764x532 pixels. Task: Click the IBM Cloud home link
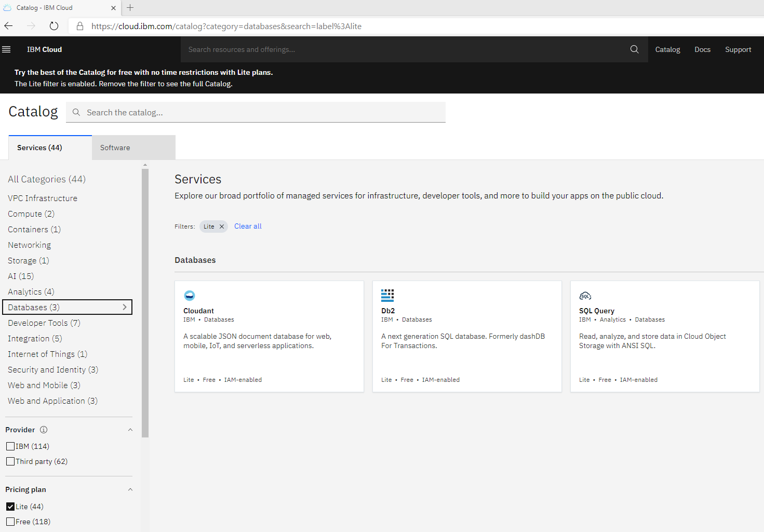tap(44, 49)
